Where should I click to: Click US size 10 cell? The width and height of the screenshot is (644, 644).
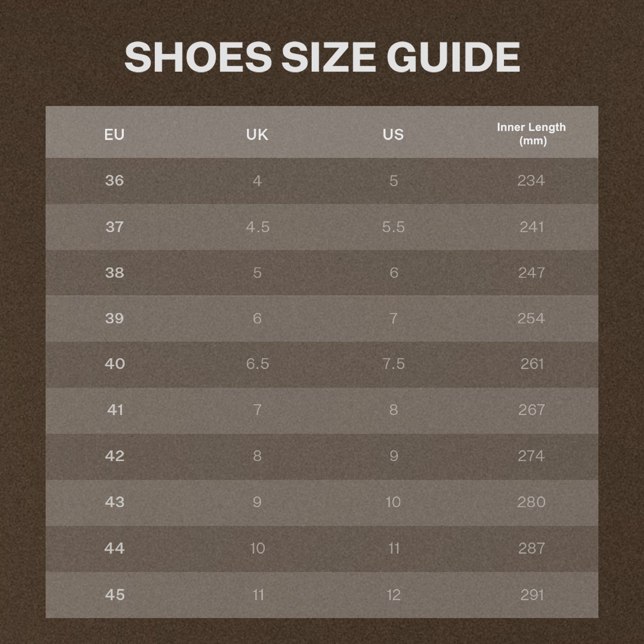[x=393, y=502]
